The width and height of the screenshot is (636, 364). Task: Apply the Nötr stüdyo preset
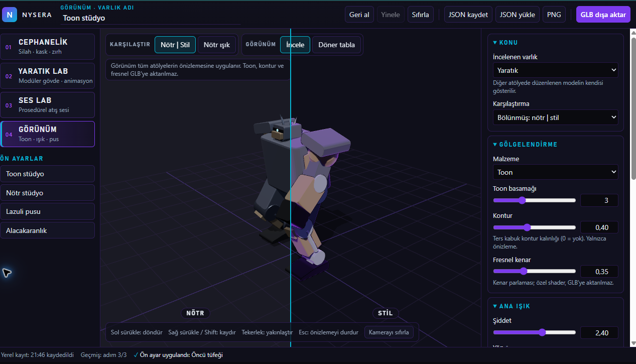coord(48,193)
